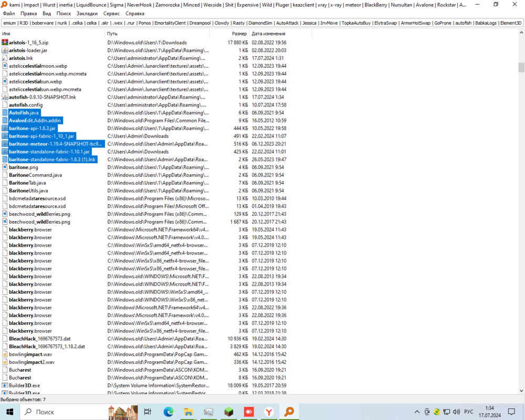Click the scrollbar down arrow
This screenshot has height=420, width=525.
click(521, 391)
